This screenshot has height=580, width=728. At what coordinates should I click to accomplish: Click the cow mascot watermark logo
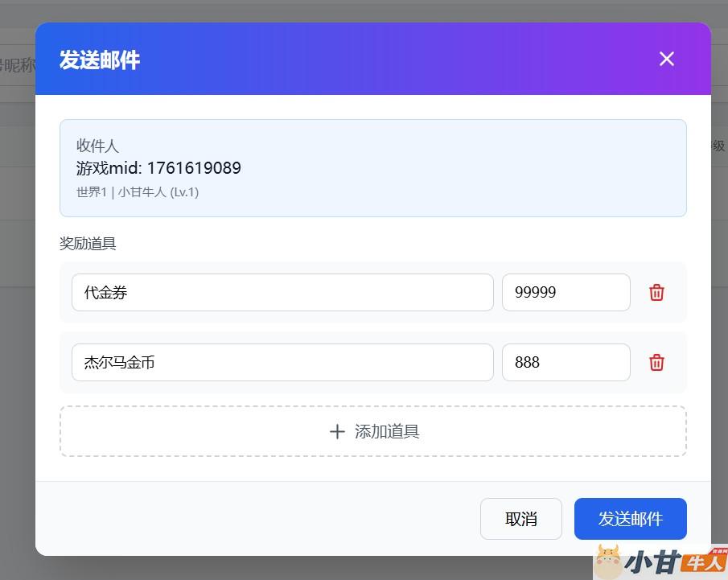608,561
